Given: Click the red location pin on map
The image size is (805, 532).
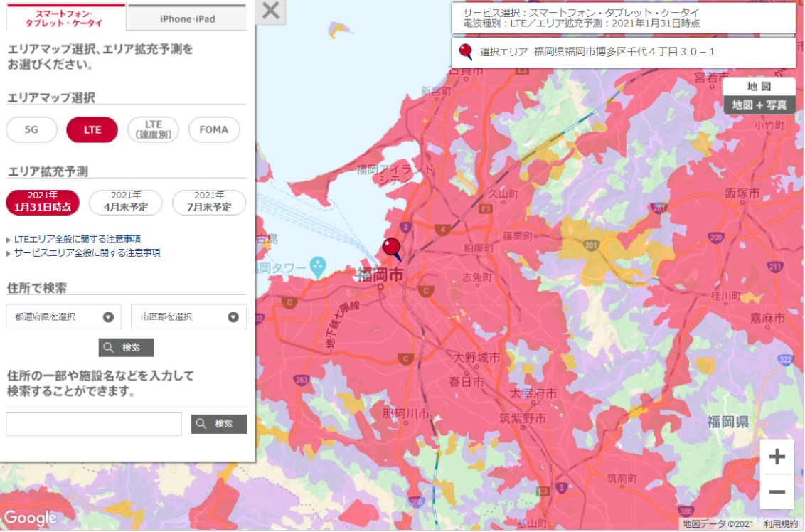Looking at the screenshot, I should point(392,247).
